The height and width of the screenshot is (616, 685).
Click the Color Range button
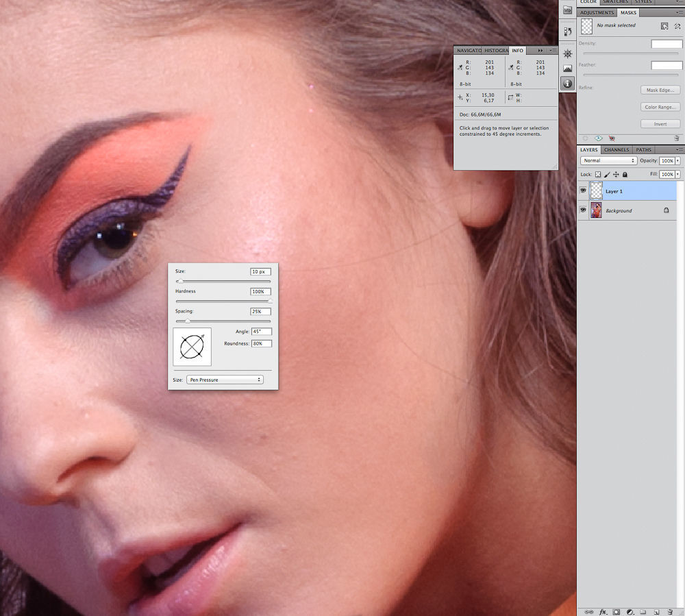[660, 107]
